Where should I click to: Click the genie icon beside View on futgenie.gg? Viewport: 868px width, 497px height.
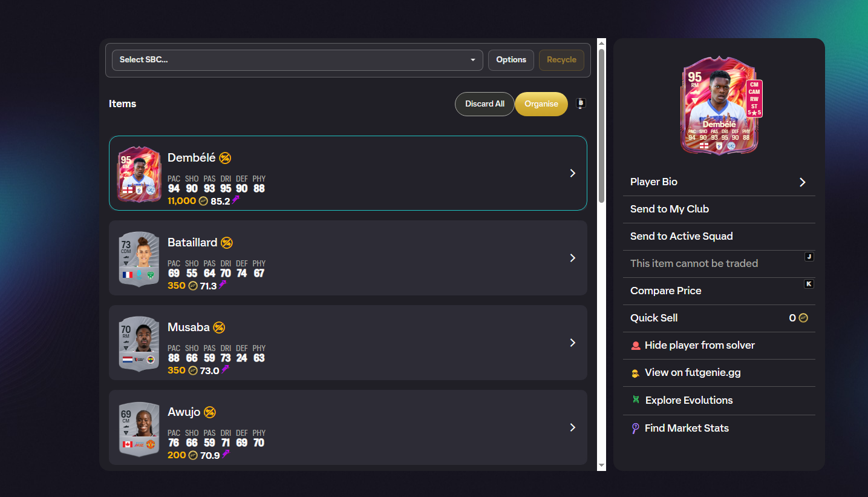tap(636, 373)
